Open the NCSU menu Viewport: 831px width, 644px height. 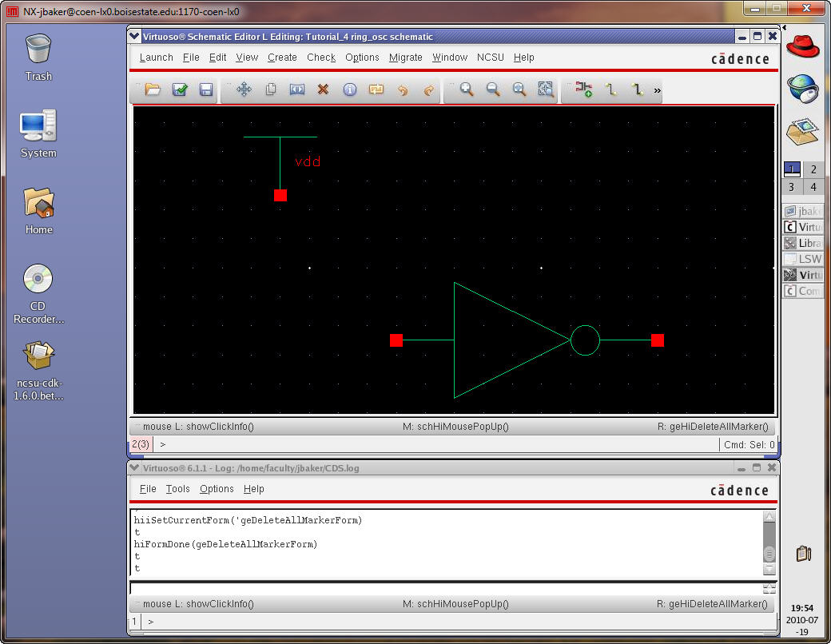point(491,58)
